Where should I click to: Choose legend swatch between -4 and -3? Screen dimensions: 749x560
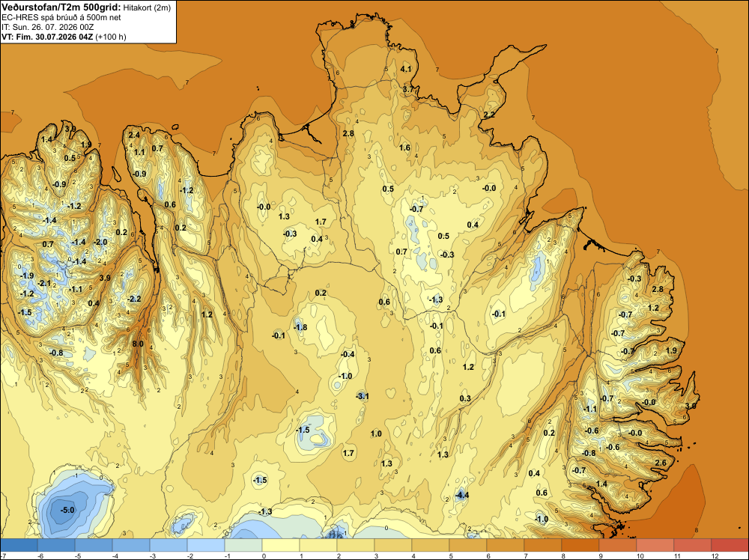pos(131,545)
